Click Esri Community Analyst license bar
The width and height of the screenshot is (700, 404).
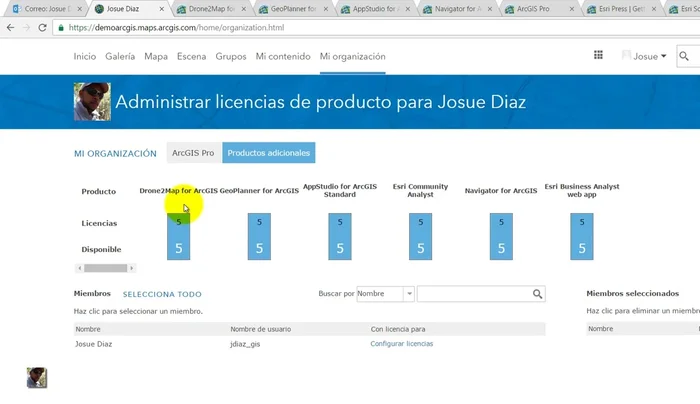(421, 237)
